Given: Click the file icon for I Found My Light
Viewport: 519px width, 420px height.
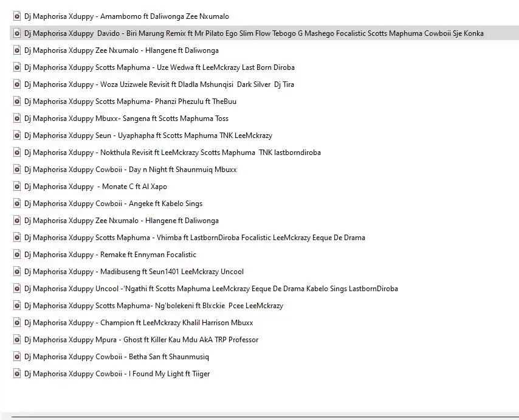Looking at the screenshot, I should click(x=17, y=374).
